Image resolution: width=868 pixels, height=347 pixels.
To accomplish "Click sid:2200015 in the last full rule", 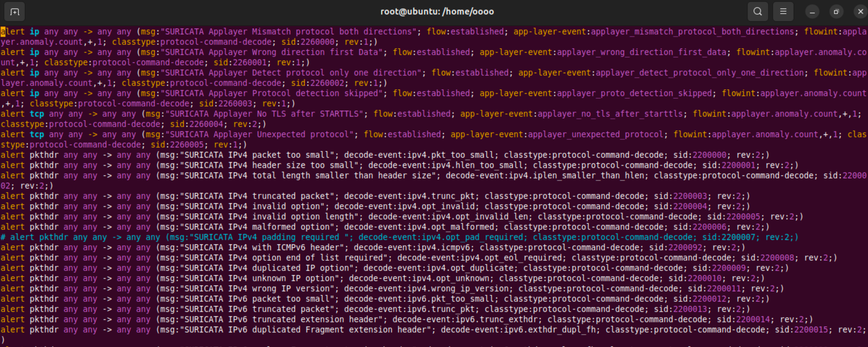I will click(x=801, y=330).
